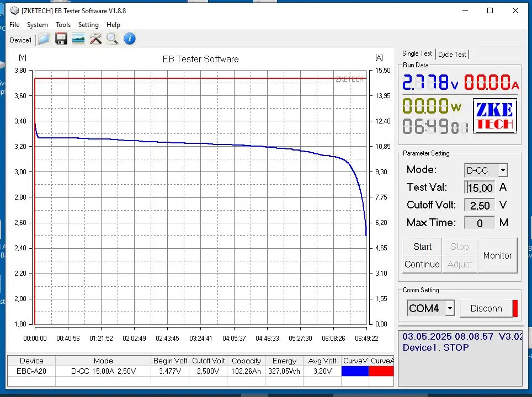
Task: Select the Single Test tab
Action: tap(417, 53)
